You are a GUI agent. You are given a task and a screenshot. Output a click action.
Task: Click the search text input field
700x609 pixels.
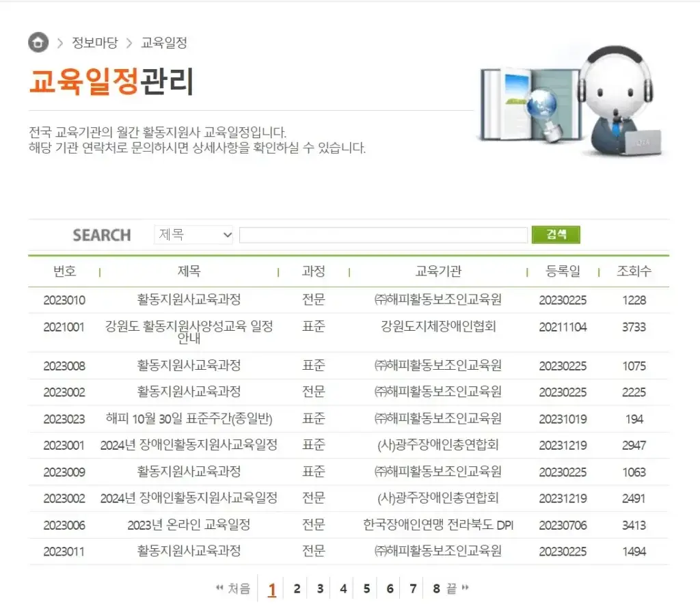click(x=383, y=235)
